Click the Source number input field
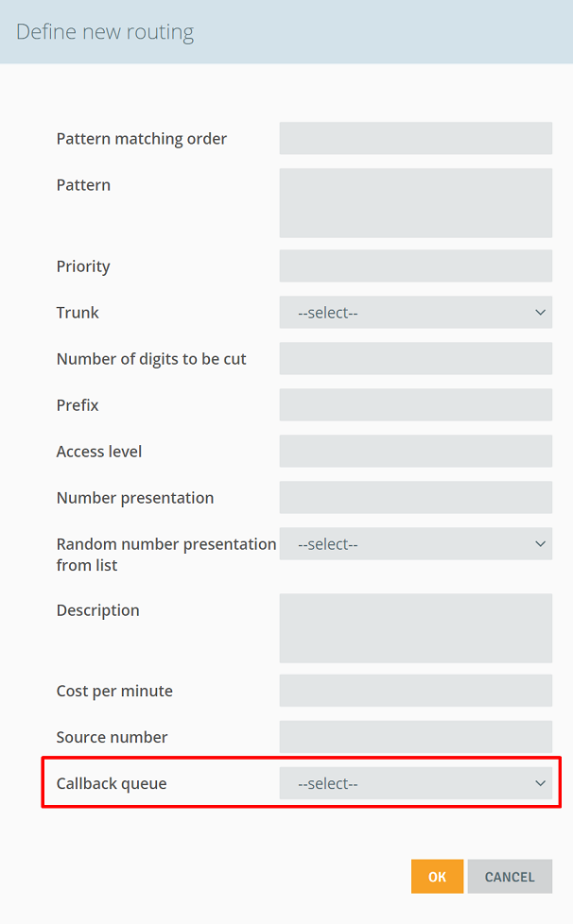The image size is (573, 924). 416,737
